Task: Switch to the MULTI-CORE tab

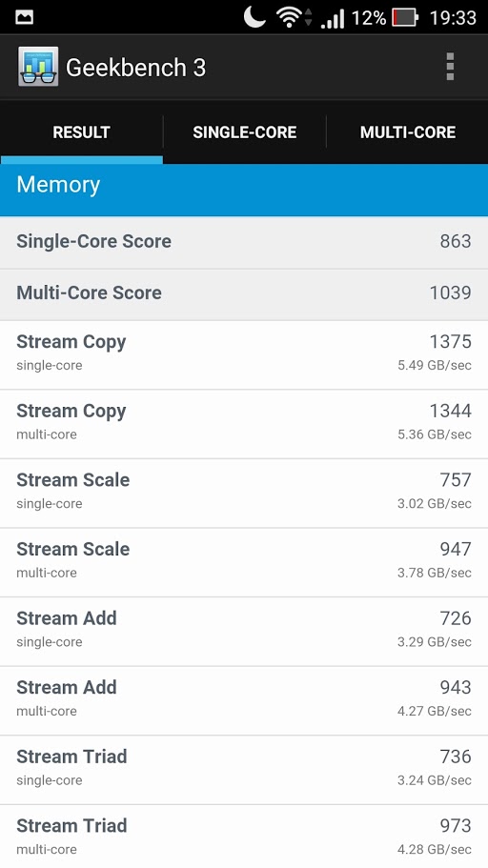Action: (x=408, y=132)
